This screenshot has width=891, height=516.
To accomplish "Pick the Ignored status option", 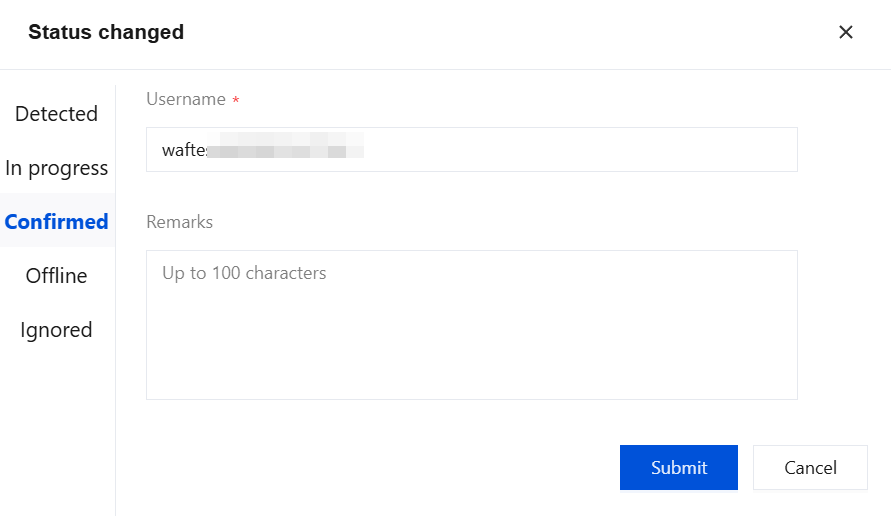I will coord(56,330).
